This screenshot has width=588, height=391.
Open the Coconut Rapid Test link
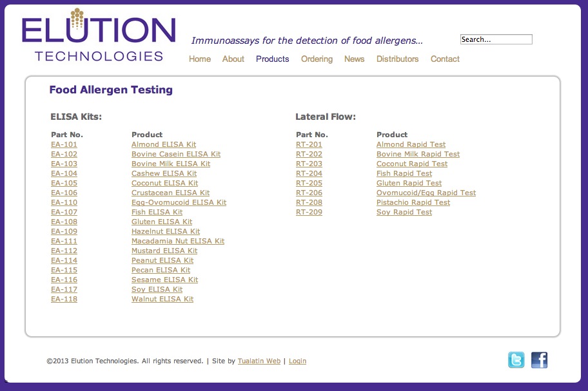[412, 164]
